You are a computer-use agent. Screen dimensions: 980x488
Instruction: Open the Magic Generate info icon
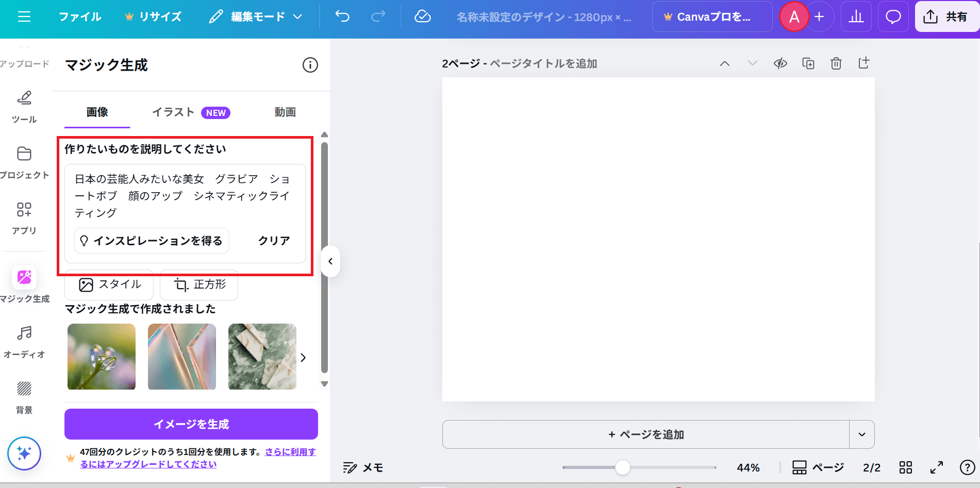(x=310, y=65)
